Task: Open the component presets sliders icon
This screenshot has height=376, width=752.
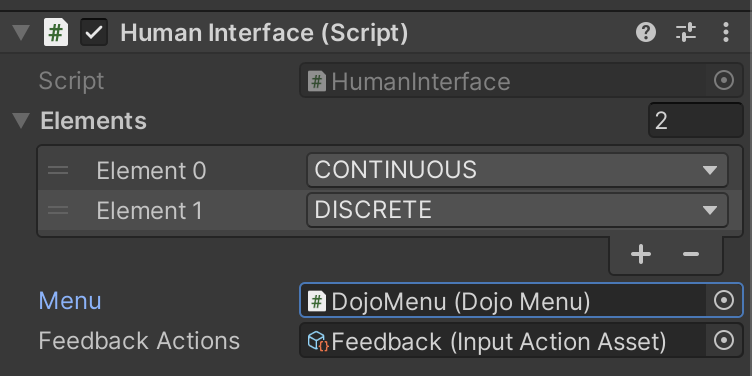Action: tap(686, 33)
